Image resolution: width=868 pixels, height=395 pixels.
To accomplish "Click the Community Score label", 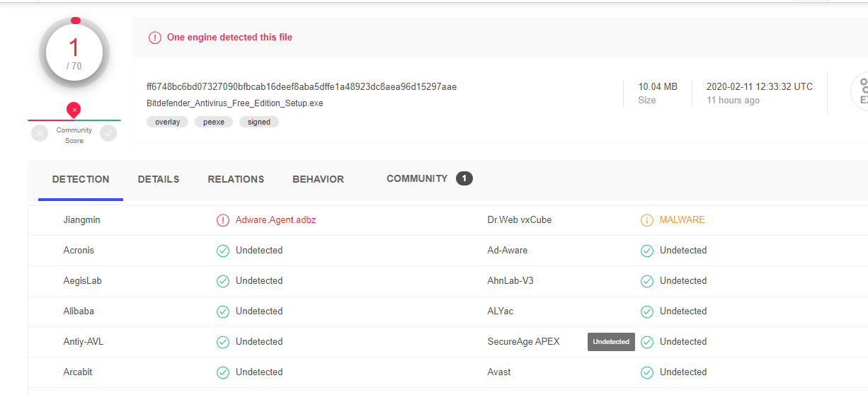I will click(74, 135).
